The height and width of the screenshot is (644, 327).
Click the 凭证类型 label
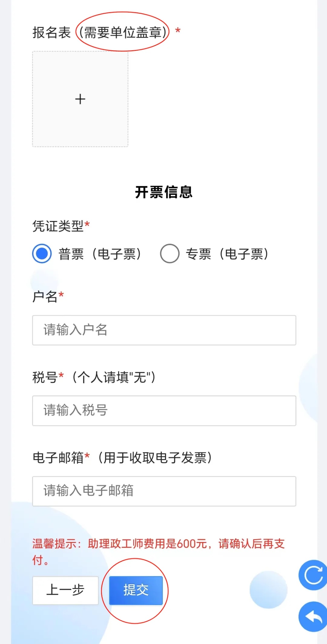coord(58,226)
